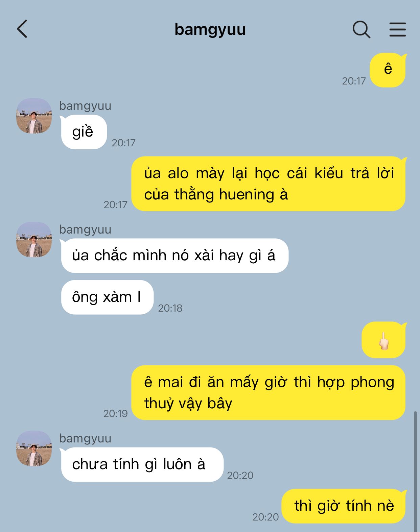Select the 'thì giờ tính nè' bubble

click(344, 506)
